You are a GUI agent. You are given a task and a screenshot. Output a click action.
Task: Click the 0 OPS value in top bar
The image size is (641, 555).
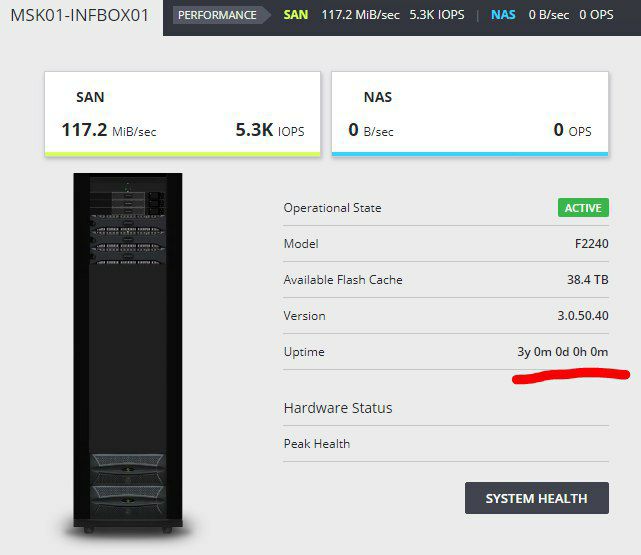pos(596,15)
